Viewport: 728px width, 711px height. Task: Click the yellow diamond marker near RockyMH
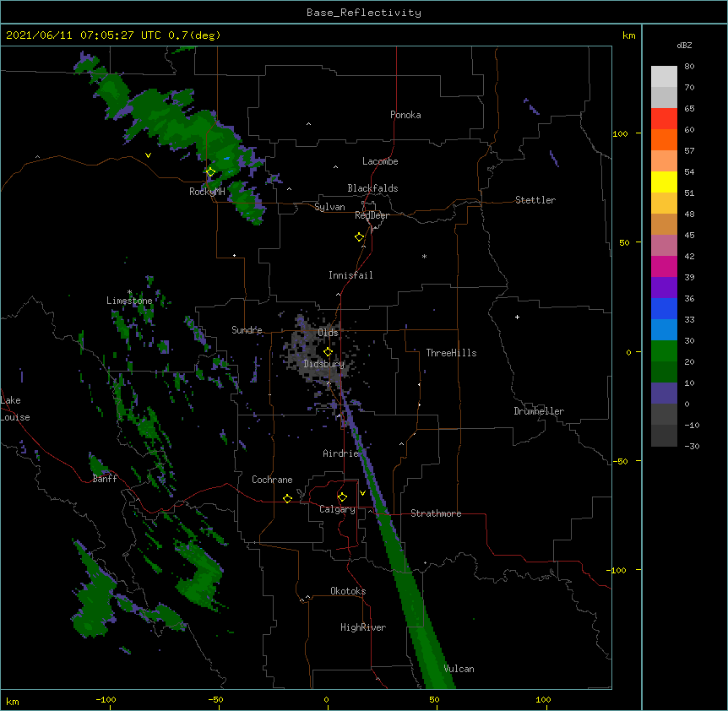210,172
